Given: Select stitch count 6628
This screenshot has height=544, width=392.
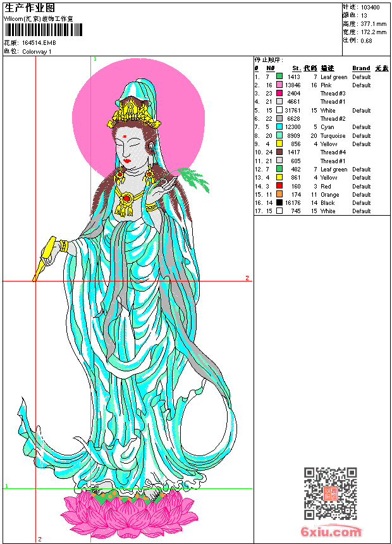Looking at the screenshot, I should tap(293, 119).
